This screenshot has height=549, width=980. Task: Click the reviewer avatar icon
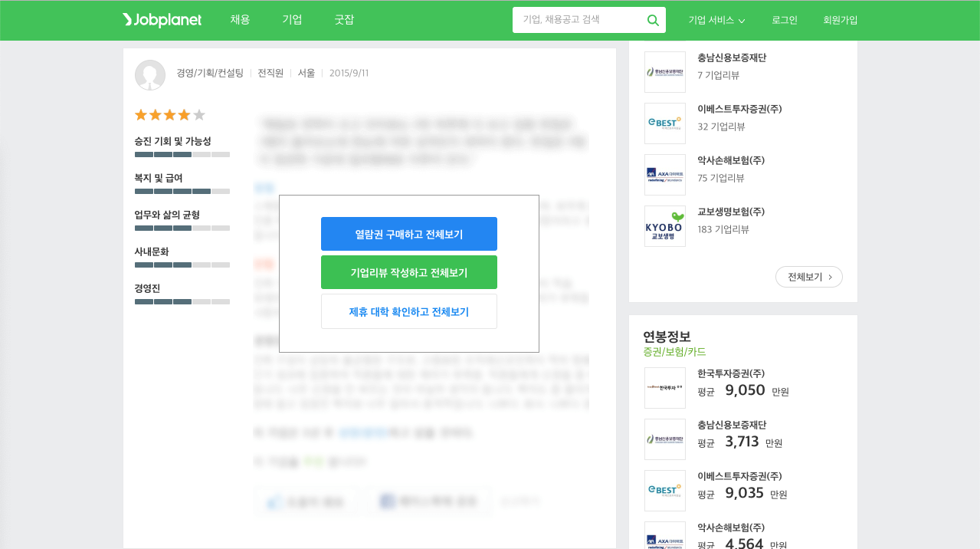click(x=150, y=75)
